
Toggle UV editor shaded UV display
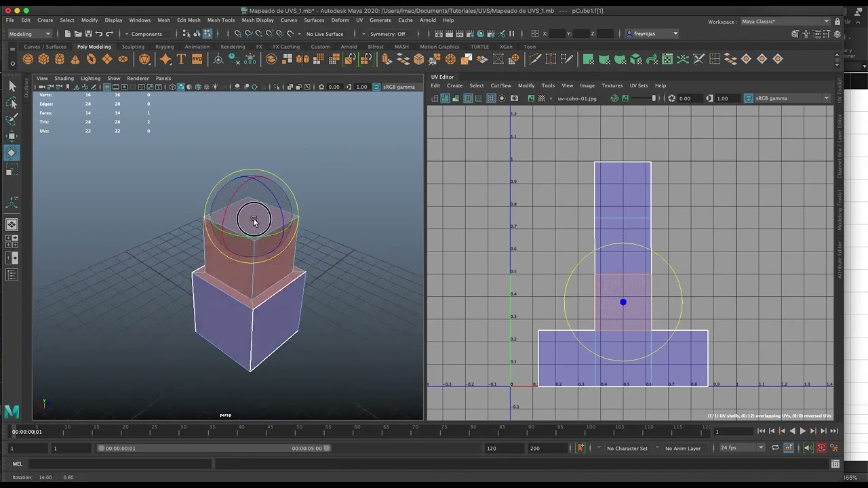[x=446, y=98]
